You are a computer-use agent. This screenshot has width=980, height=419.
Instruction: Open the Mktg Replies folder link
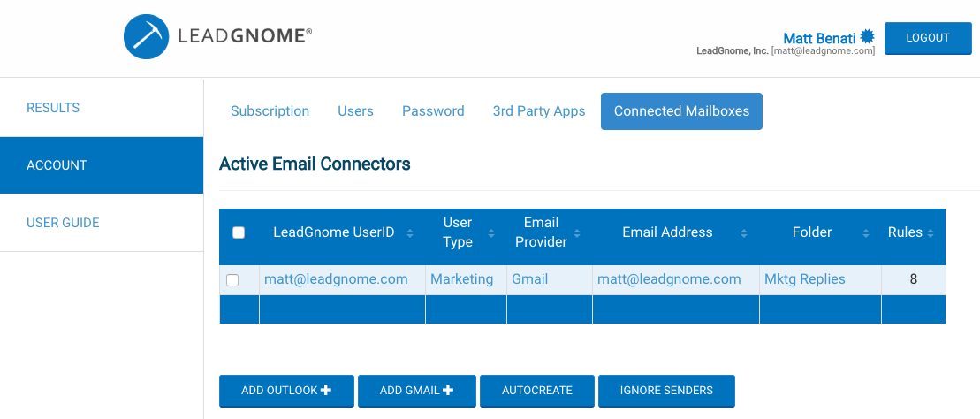pyautogui.click(x=805, y=279)
